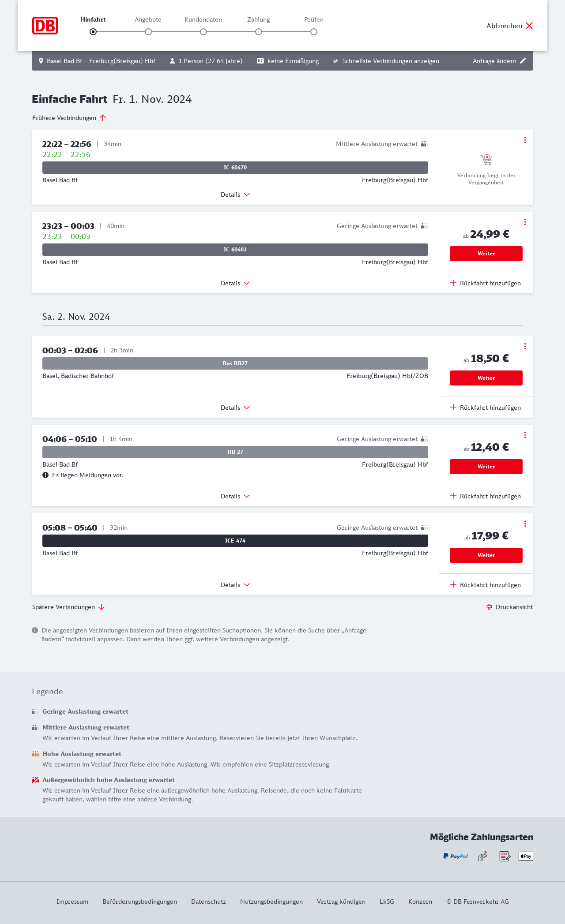The width and height of the screenshot is (565, 924).
Task: Open the Datenschutz footer link
Action: click(x=208, y=902)
